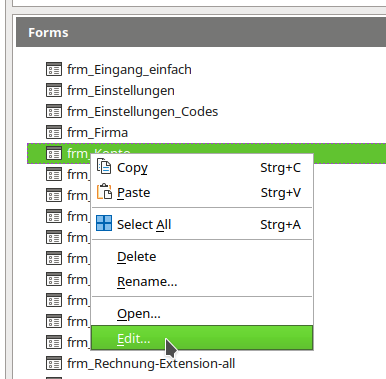Click the frm_Rechnung-Extension-all form icon

pos(54,363)
